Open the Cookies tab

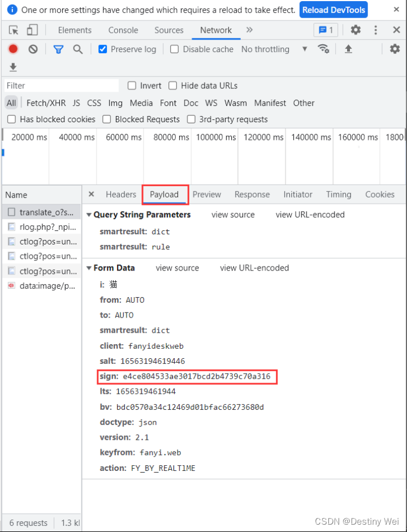[380, 195]
